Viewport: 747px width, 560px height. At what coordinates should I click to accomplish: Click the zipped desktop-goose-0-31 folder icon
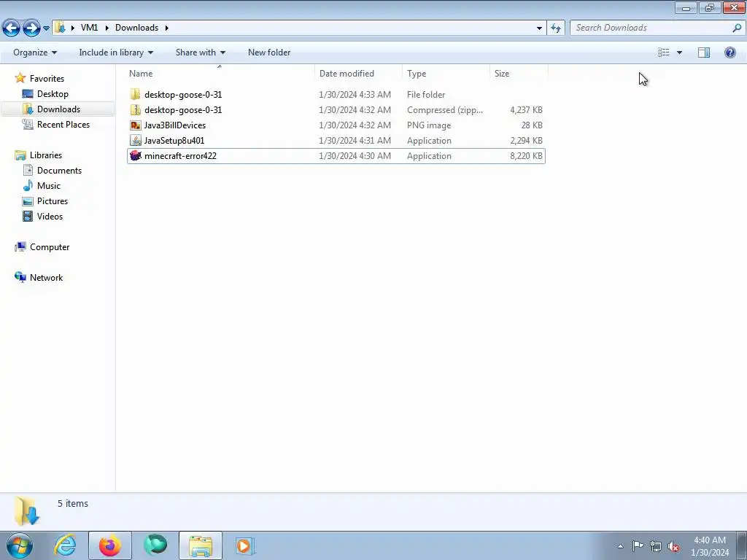[136, 110]
